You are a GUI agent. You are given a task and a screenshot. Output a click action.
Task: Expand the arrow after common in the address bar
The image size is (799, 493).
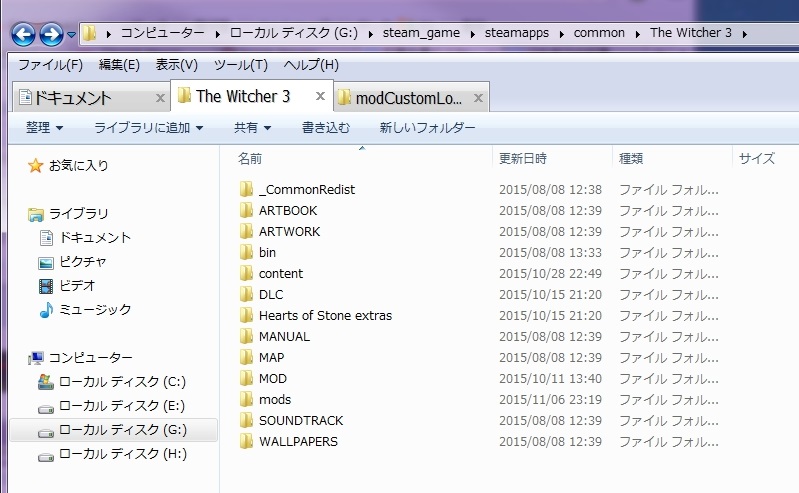637,34
